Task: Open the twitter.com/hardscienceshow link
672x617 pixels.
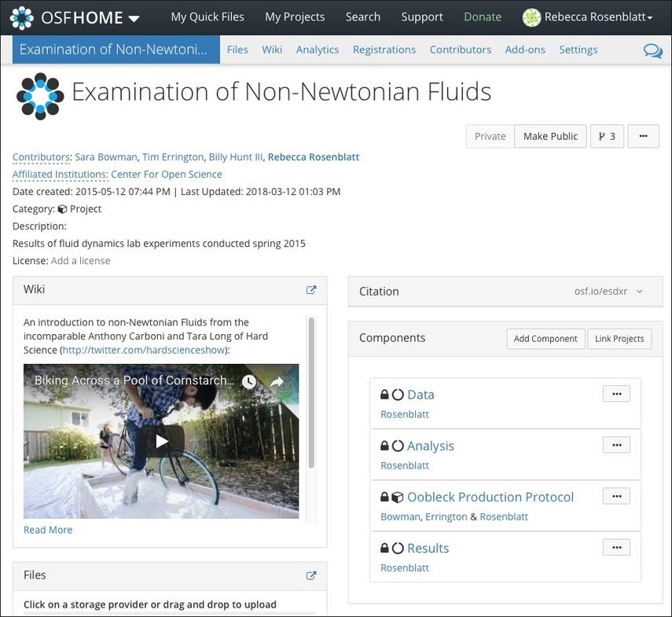Action: pyautogui.click(x=144, y=350)
